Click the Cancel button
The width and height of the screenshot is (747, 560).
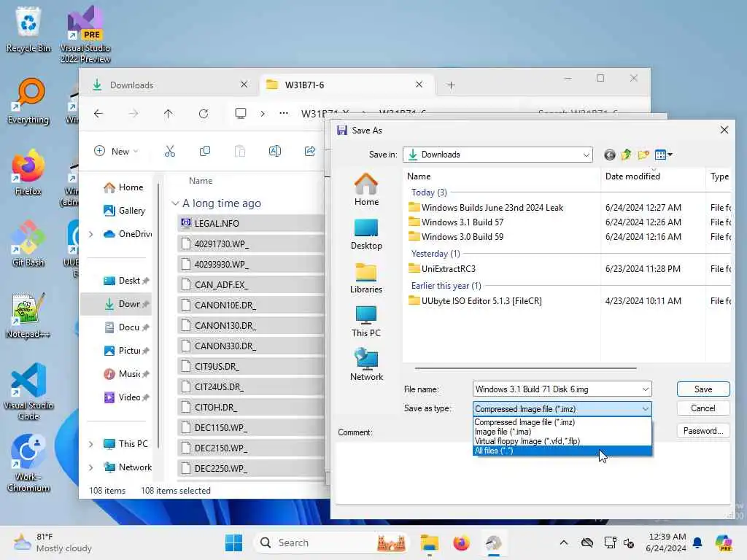pyautogui.click(x=703, y=408)
